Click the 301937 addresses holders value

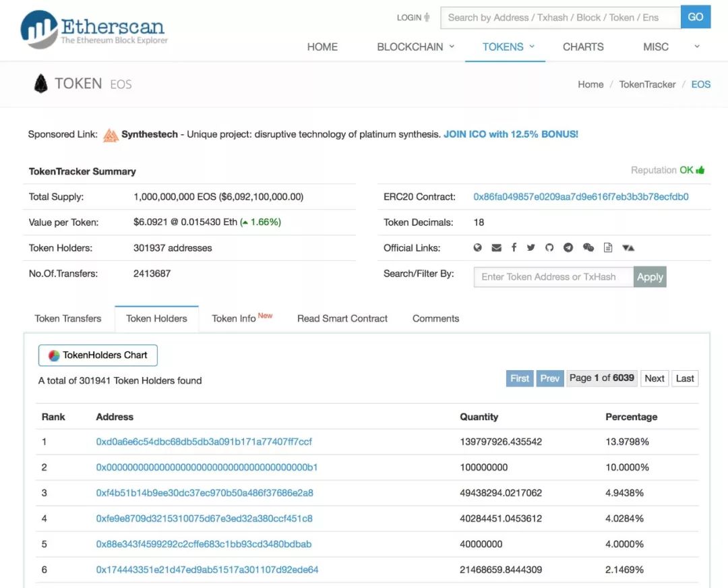(x=173, y=248)
